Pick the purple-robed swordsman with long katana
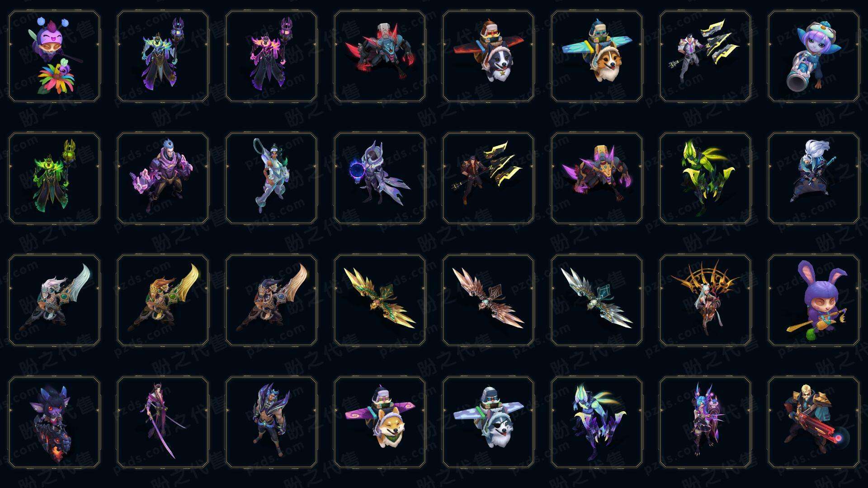 [x=163, y=422]
